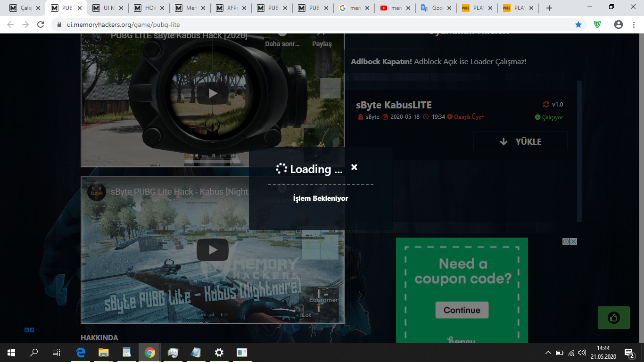
Task: Close the Google Translate tab
Action: pyautogui.click(x=450, y=8)
